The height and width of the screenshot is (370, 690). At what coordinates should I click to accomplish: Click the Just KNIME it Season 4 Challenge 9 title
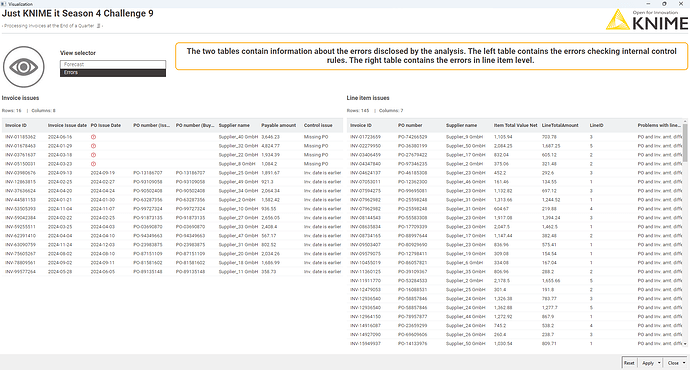[77, 14]
